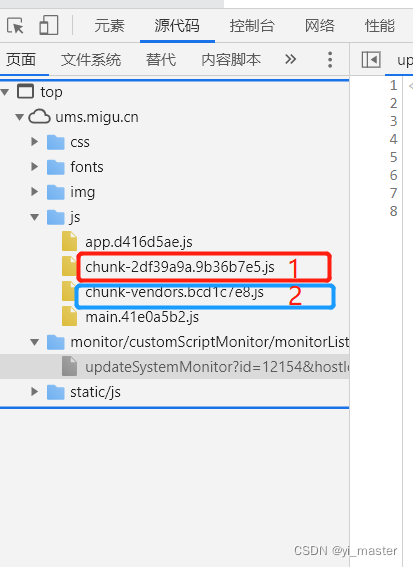
Task: Select the img folder label
Action: click(83, 192)
